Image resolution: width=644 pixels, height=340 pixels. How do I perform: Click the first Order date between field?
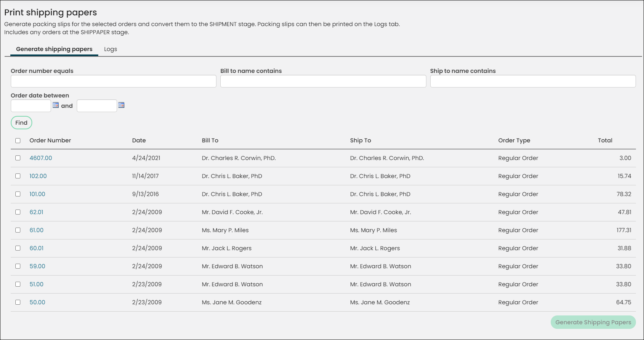click(x=31, y=106)
